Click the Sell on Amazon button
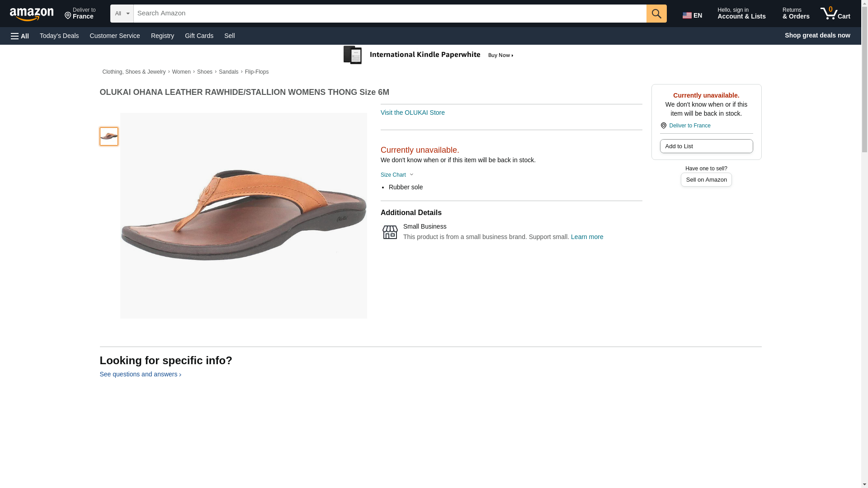The width and height of the screenshot is (868, 488). (706, 180)
